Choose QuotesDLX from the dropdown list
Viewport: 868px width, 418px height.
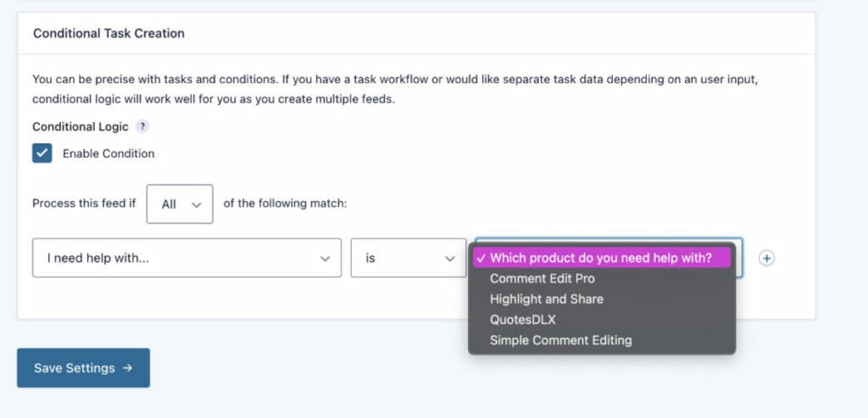[x=523, y=320]
